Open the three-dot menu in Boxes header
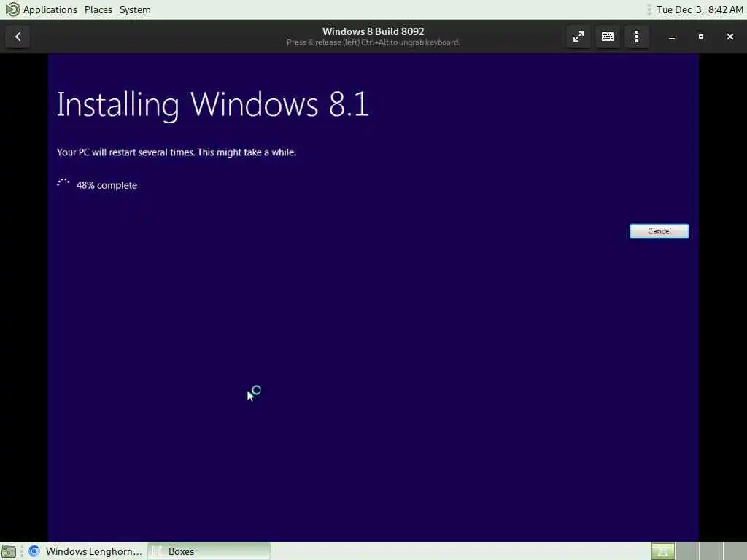Viewport: 747px width, 560px height. (637, 36)
